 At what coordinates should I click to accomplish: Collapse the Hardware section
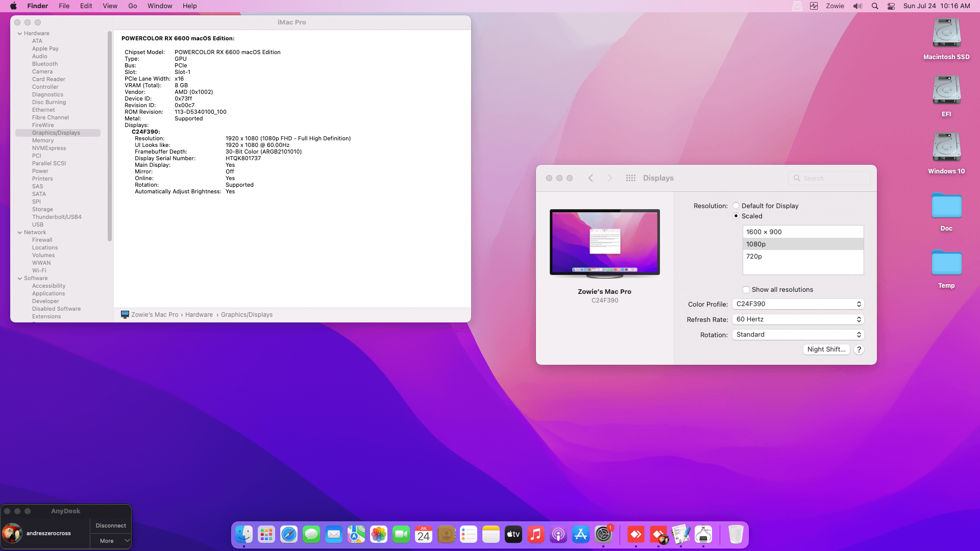click(20, 34)
